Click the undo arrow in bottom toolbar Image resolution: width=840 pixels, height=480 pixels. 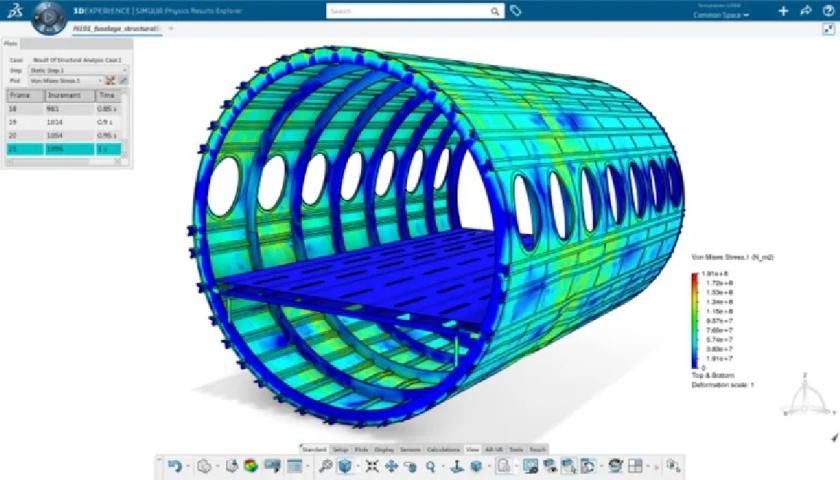[x=174, y=466]
